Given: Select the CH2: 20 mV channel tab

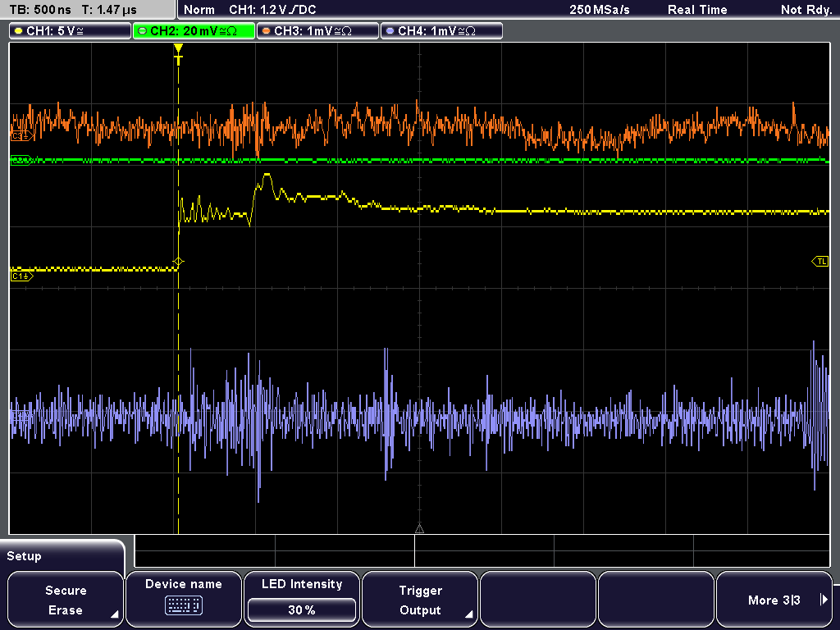Looking at the screenshot, I should pyautogui.click(x=194, y=31).
